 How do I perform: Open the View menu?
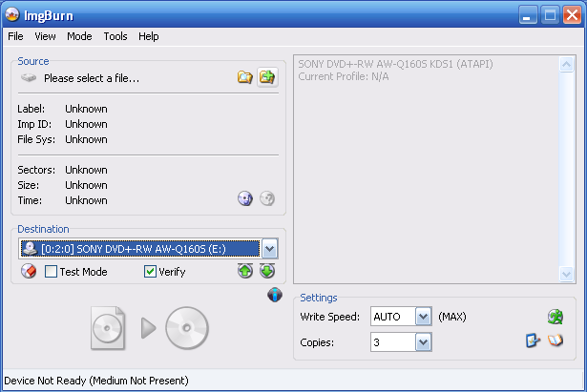coord(45,36)
